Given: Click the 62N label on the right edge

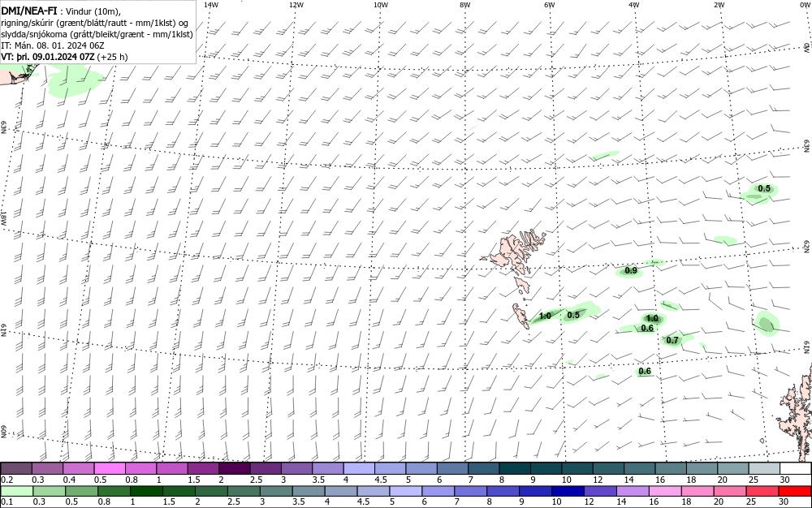Looking at the screenshot, I should click(x=807, y=246).
